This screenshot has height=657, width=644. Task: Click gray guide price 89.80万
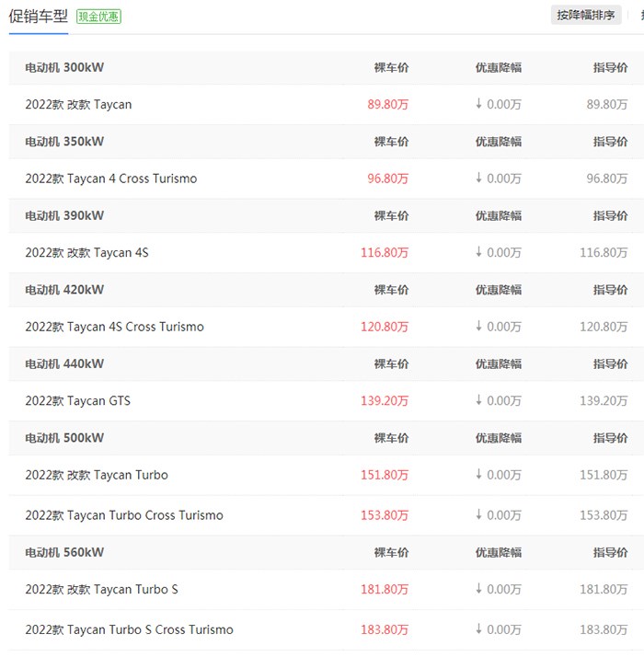pyautogui.click(x=606, y=104)
